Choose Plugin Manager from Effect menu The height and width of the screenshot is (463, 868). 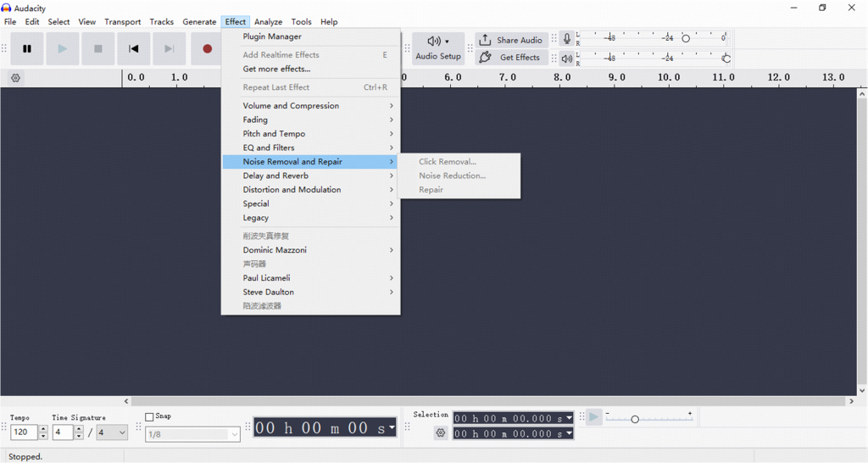310,36
